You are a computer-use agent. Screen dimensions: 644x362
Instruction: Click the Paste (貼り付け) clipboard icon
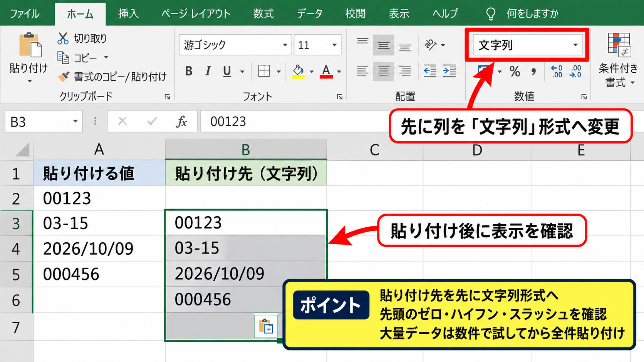pos(30,45)
